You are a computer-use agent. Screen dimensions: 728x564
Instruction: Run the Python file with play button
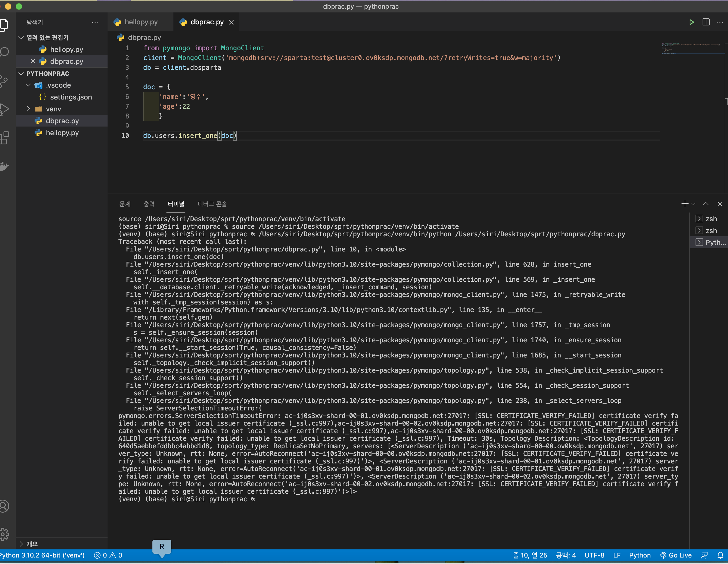pos(691,22)
